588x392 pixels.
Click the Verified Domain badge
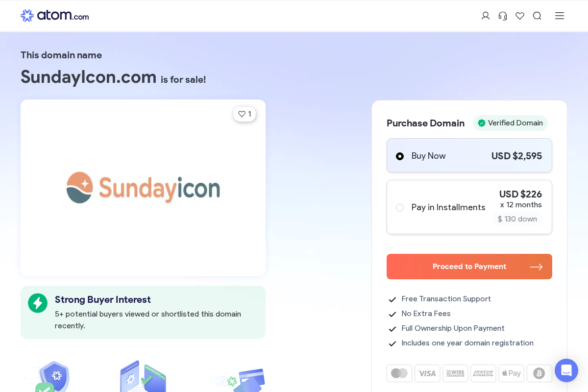pyautogui.click(x=510, y=123)
